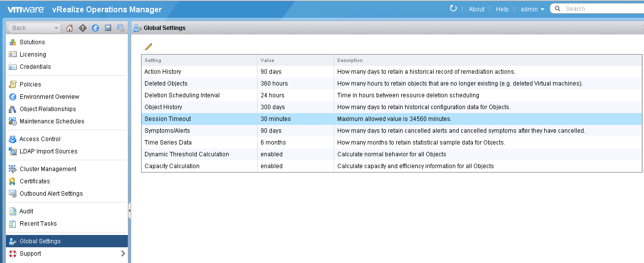Open the Environment globe icon
Image resolution: width=644 pixels, height=263 pixels.
(95, 28)
